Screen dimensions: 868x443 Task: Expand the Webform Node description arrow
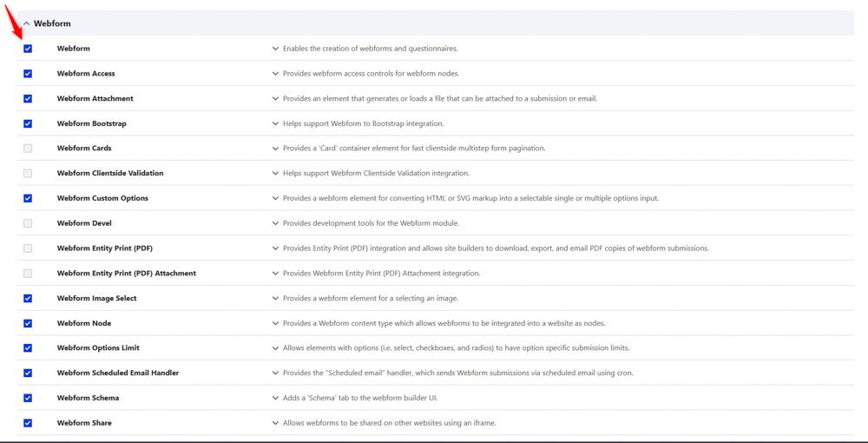point(276,323)
